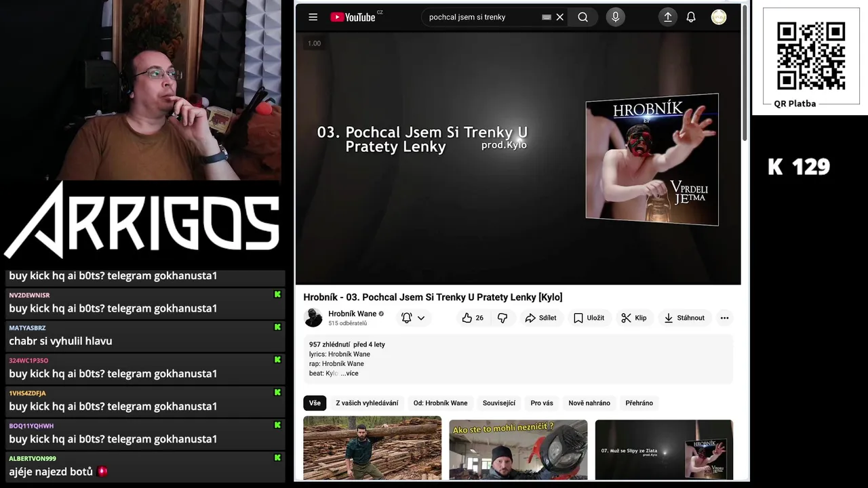Select the Pro vás chip

[542, 403]
